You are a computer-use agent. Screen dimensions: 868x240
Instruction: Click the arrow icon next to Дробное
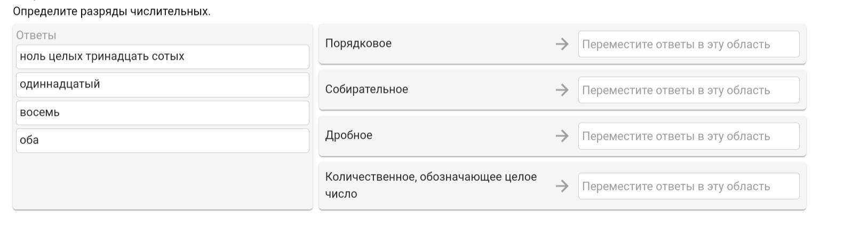(x=562, y=136)
